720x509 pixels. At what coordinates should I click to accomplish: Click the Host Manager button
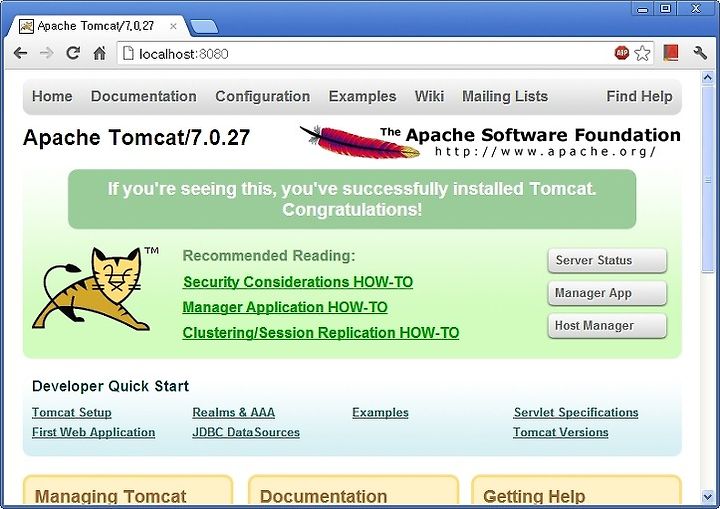[607, 326]
